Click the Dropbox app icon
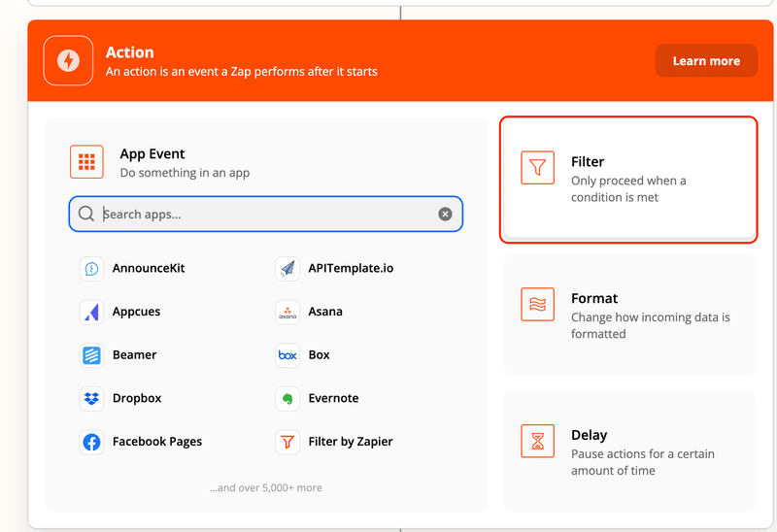This screenshot has height=532, width=777. coord(91,398)
